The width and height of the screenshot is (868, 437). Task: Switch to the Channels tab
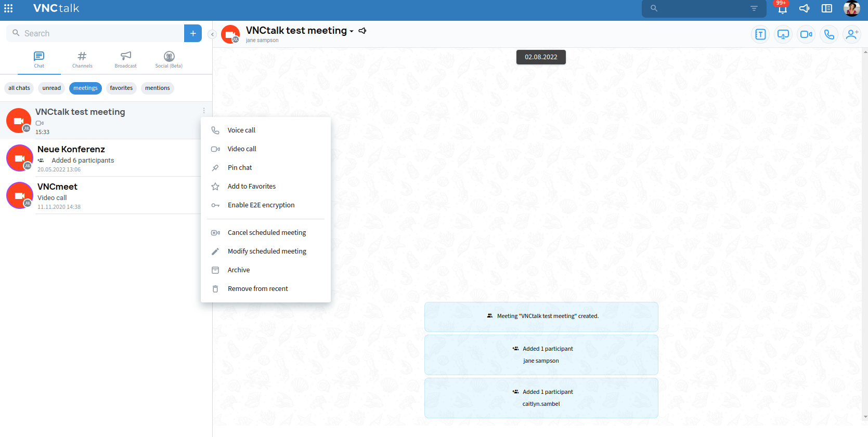[82, 60]
